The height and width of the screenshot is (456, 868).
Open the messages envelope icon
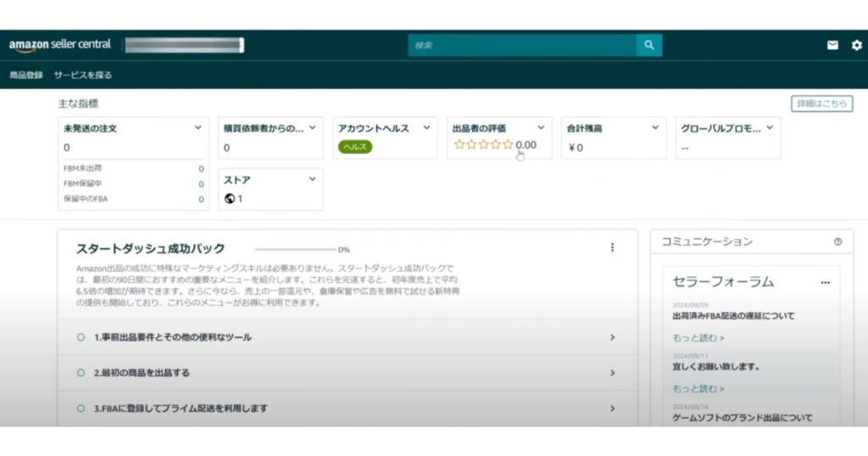coord(832,45)
